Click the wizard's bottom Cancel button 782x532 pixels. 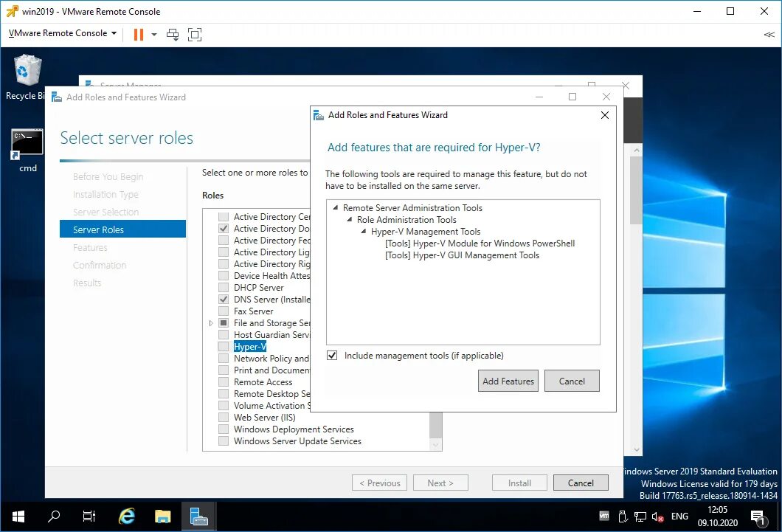click(x=581, y=483)
